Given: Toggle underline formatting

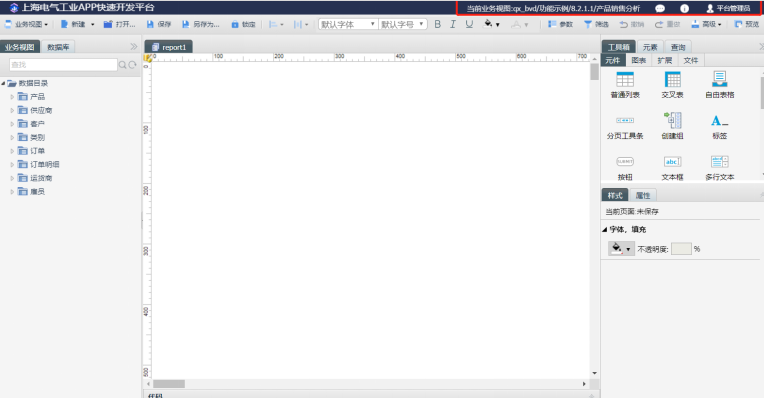Looking at the screenshot, I should point(469,24).
